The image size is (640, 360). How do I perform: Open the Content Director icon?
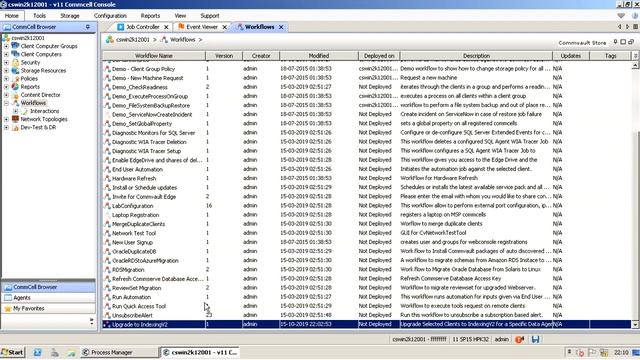[16, 95]
